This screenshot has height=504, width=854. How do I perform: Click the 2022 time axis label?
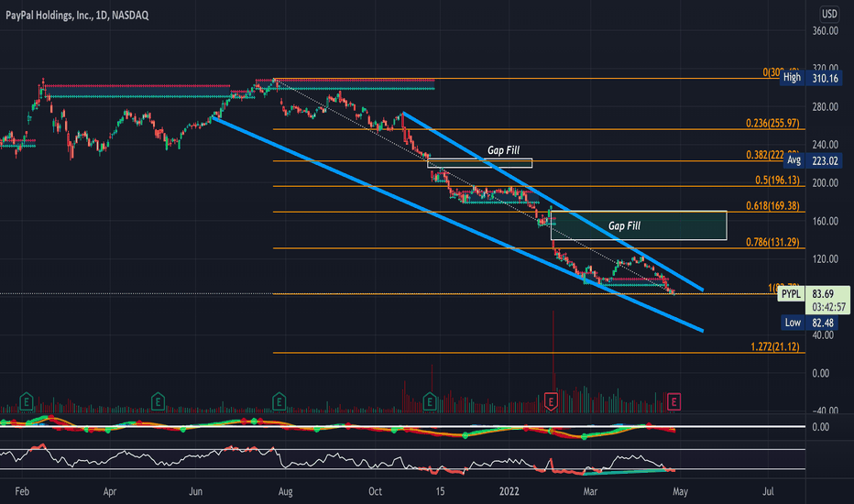click(509, 491)
